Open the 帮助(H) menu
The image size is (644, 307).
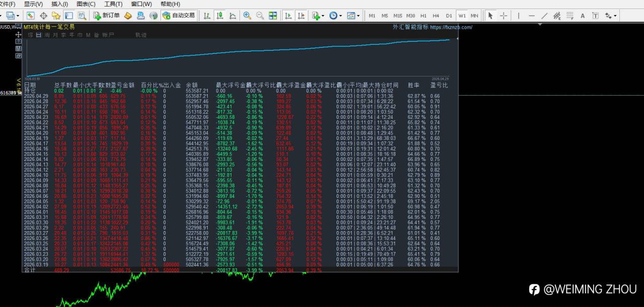tap(170, 4)
